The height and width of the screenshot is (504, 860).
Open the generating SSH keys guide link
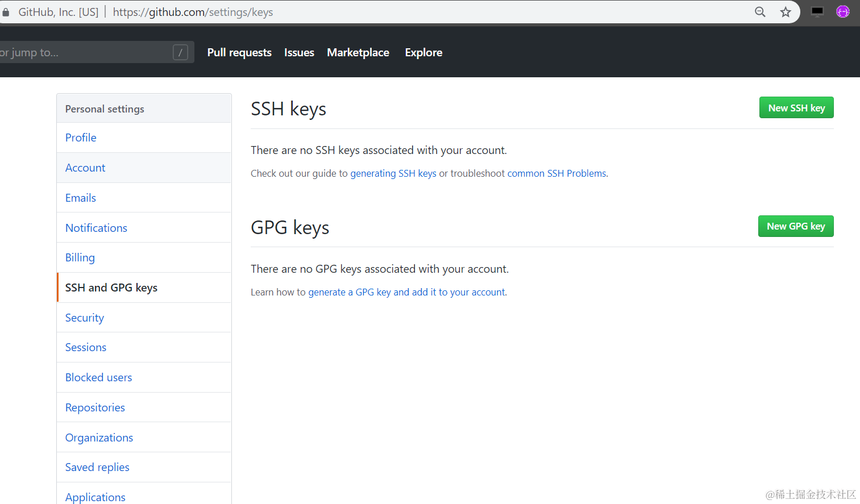[x=393, y=173]
